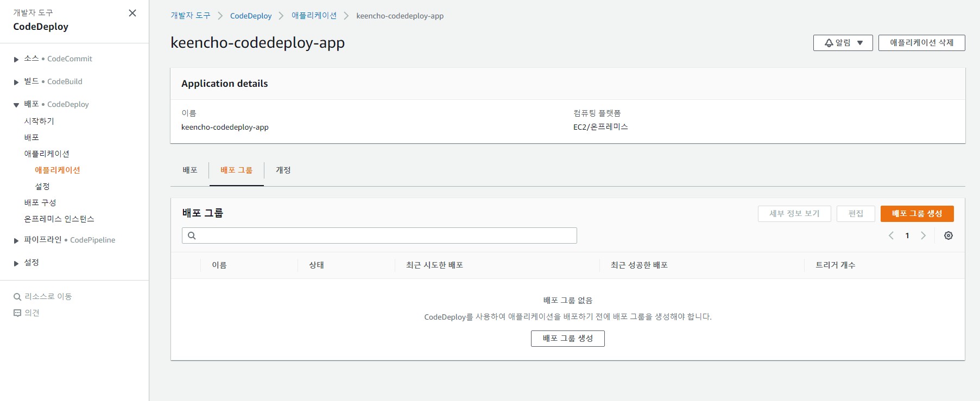The image size is (980, 401).
Task: Click the 리소스로 이동 search icon
Action: pos(17,297)
